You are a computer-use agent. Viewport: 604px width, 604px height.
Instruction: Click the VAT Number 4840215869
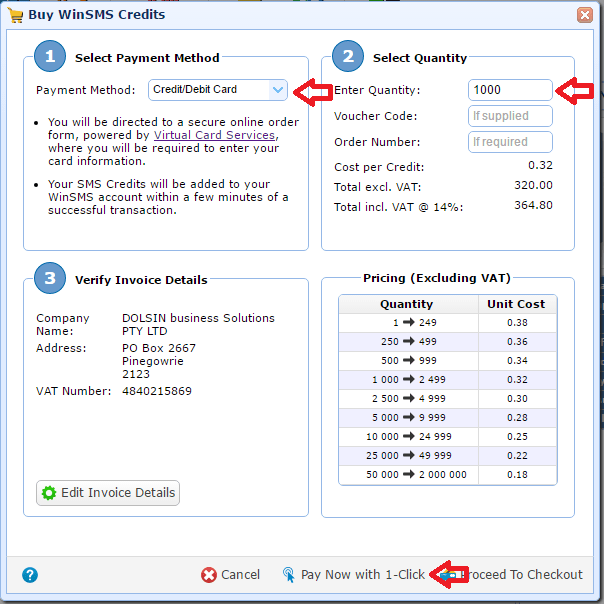(157, 391)
